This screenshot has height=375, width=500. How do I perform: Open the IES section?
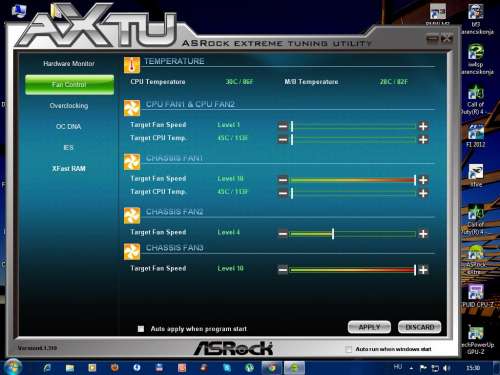(68, 148)
